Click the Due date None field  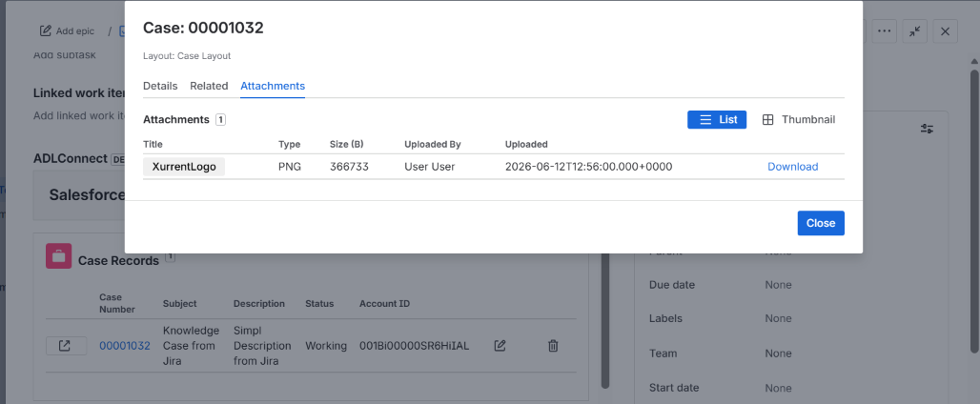pos(778,285)
